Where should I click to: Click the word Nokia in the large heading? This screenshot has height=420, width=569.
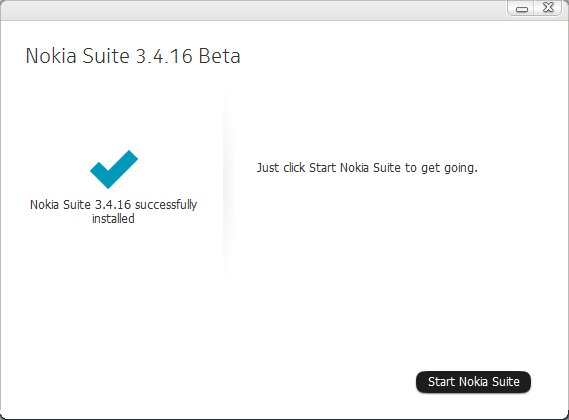(51, 56)
